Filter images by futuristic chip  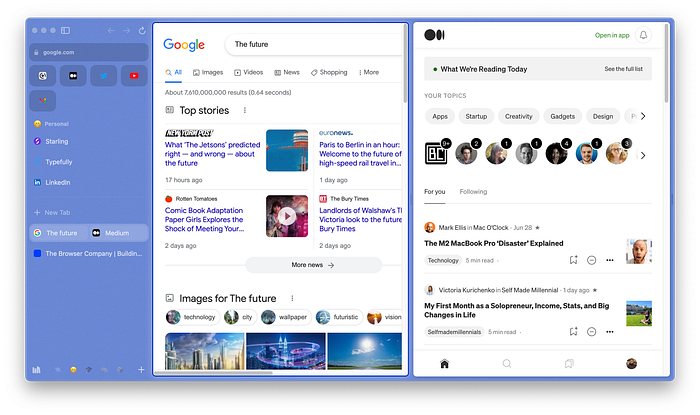point(339,317)
